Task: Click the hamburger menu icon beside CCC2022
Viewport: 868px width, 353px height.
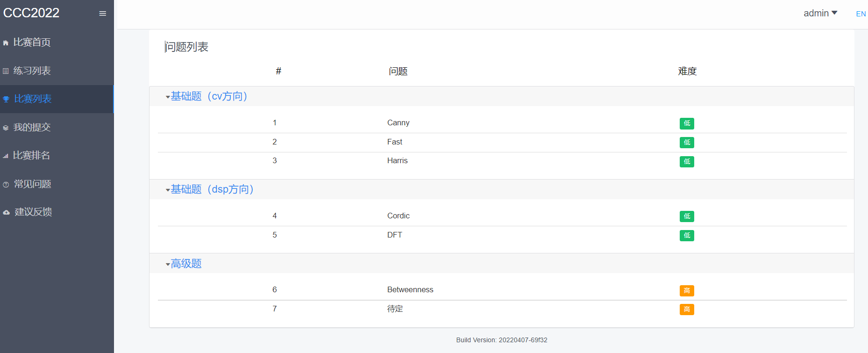Action: [x=103, y=14]
